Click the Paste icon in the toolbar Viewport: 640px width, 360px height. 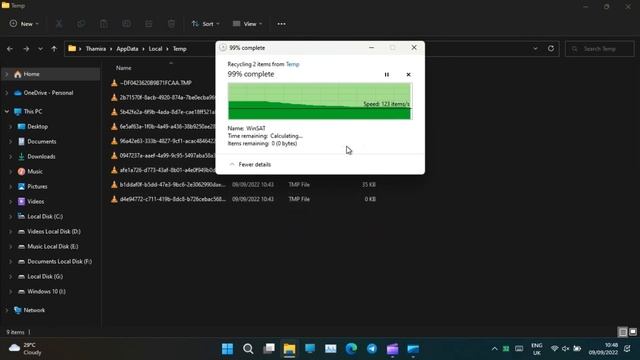coord(104,24)
